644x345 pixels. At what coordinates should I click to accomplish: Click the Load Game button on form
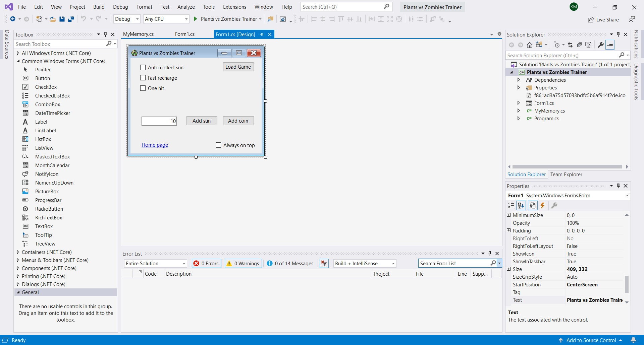click(238, 67)
